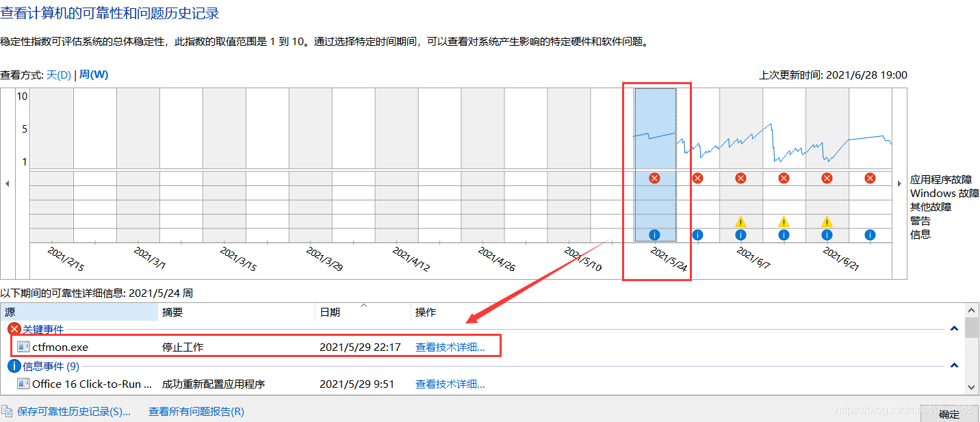Screen dimensions: 980x422
Task: Click information icon in selected 2021/5/24 week column
Action: [x=654, y=235]
